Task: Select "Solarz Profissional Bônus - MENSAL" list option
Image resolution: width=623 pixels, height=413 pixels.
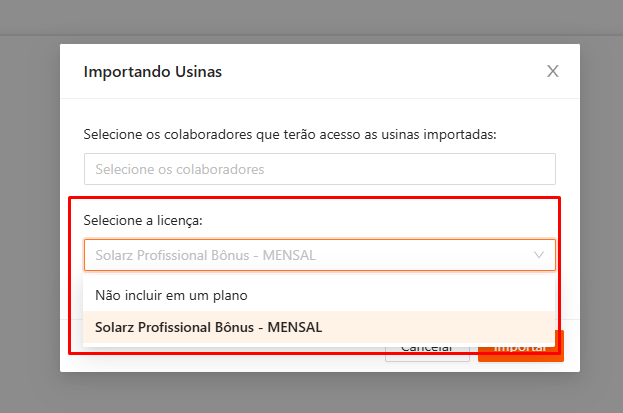Action: tap(209, 326)
